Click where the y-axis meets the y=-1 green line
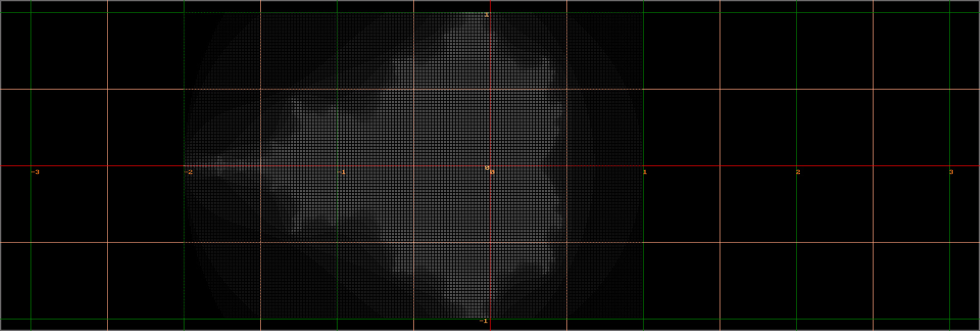 (490, 319)
